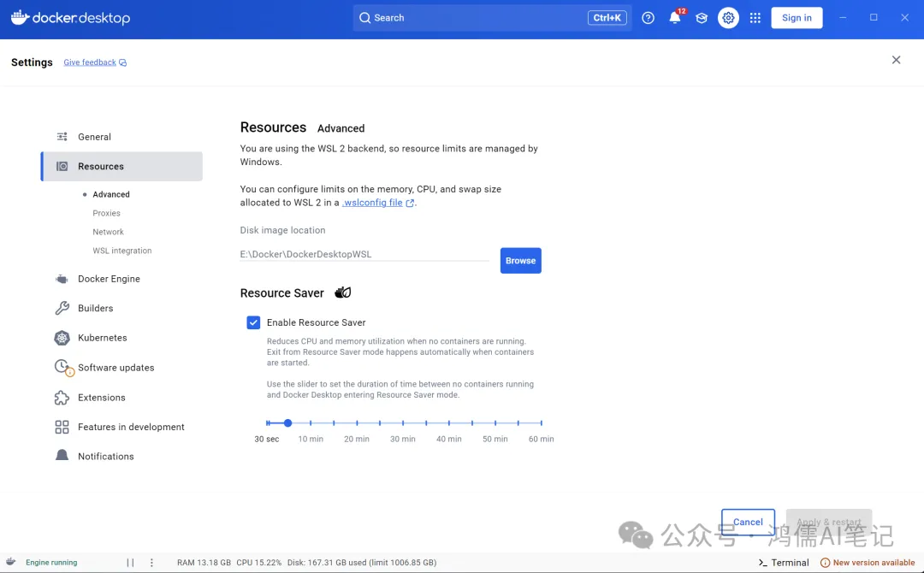Click the Disk 167.31 GB used status entry
The height and width of the screenshot is (573, 924).
tap(362, 563)
